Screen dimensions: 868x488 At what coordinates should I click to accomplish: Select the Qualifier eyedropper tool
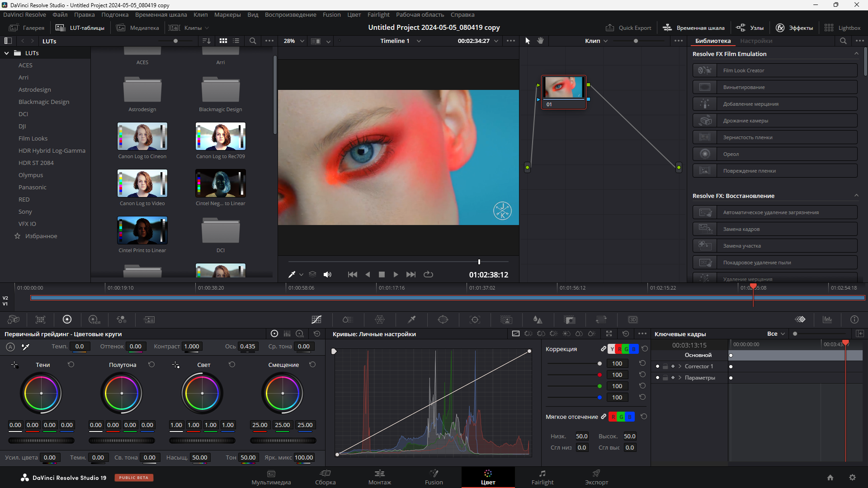pos(411,320)
